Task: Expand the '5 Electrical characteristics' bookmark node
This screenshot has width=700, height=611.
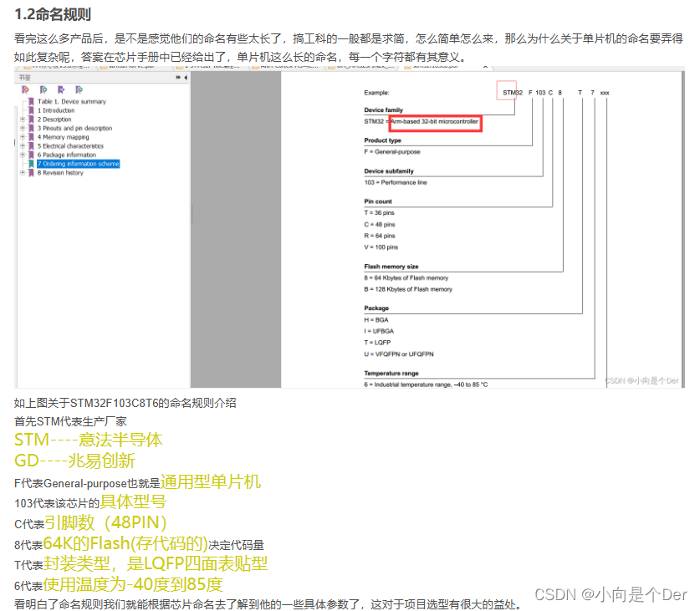Action: (x=23, y=146)
